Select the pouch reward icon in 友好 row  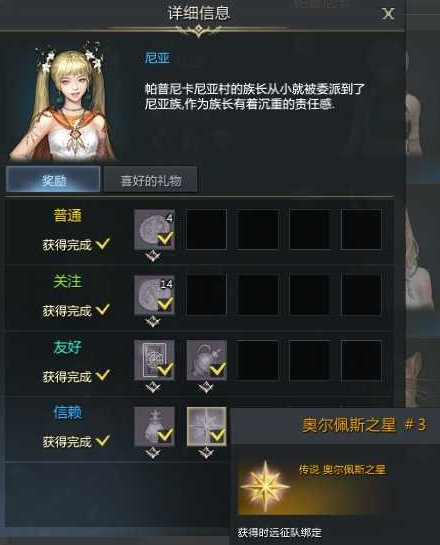pos(207,360)
